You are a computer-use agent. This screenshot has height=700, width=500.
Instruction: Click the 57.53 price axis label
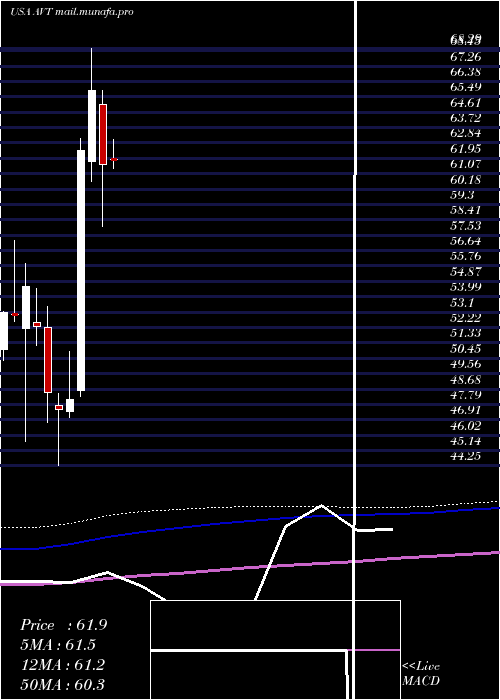pyautogui.click(x=466, y=225)
